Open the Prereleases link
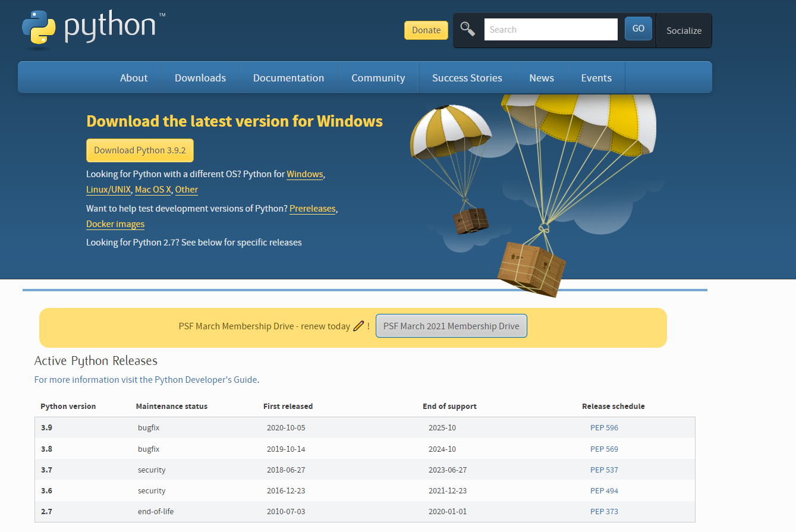The height and width of the screenshot is (532, 796). [313, 209]
